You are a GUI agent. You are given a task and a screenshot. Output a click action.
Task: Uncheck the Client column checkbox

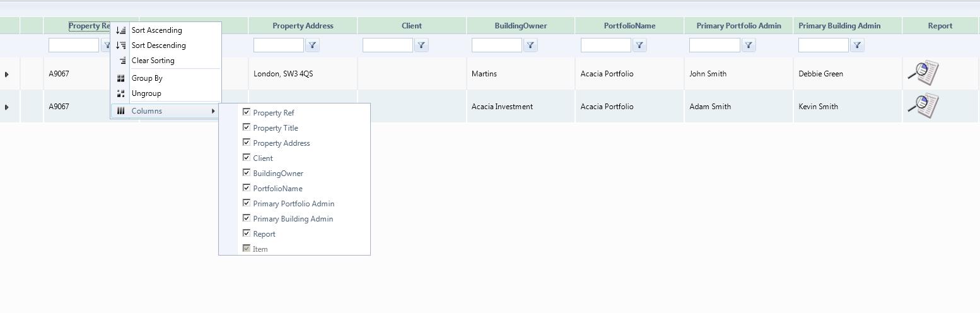(247, 158)
